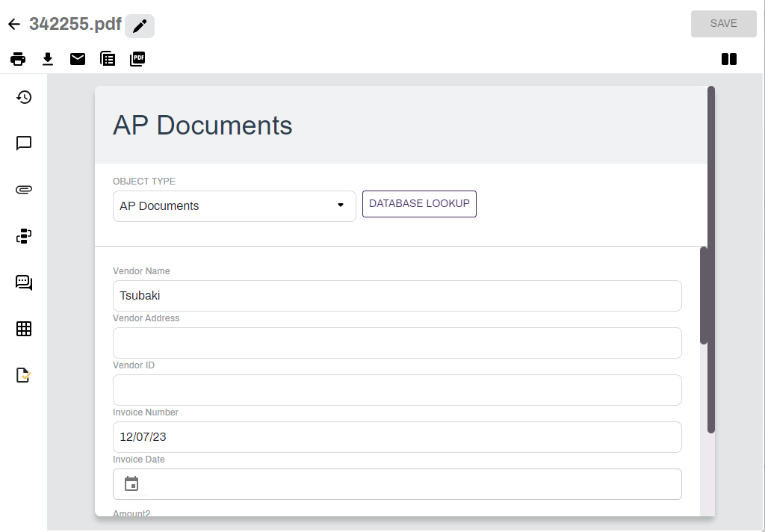
Task: Open the history sidebar icon
Action: (x=24, y=97)
